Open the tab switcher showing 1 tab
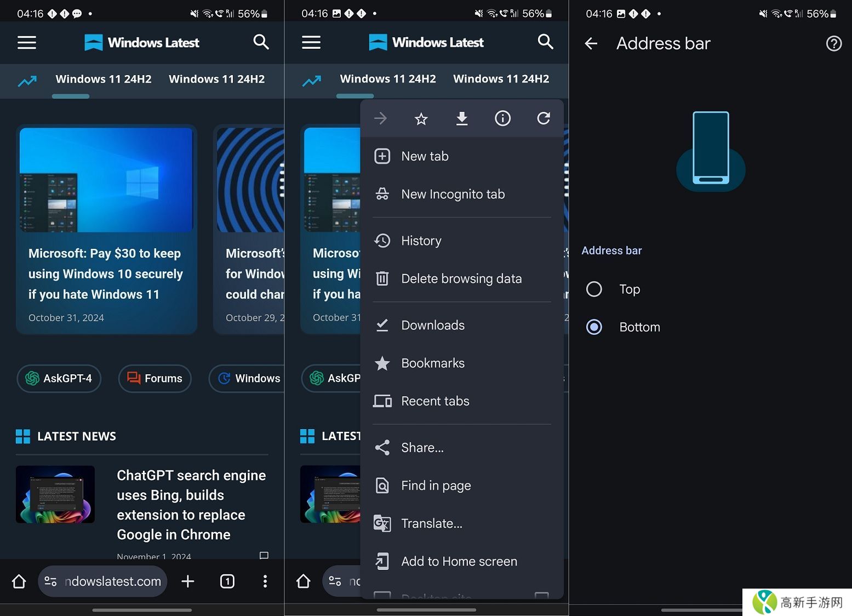 coord(227,581)
